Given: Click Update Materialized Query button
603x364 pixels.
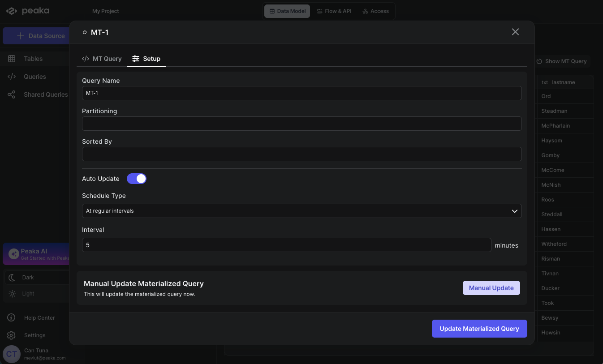Looking at the screenshot, I should point(479,329).
